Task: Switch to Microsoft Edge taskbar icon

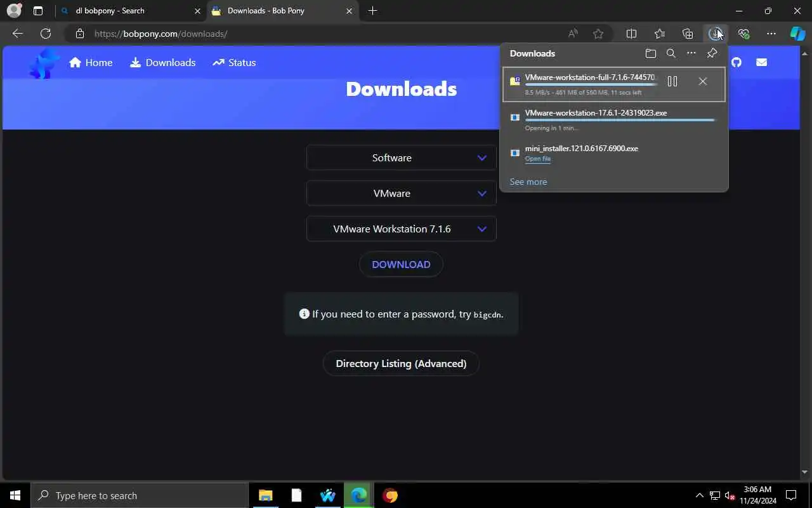Action: pyautogui.click(x=359, y=495)
